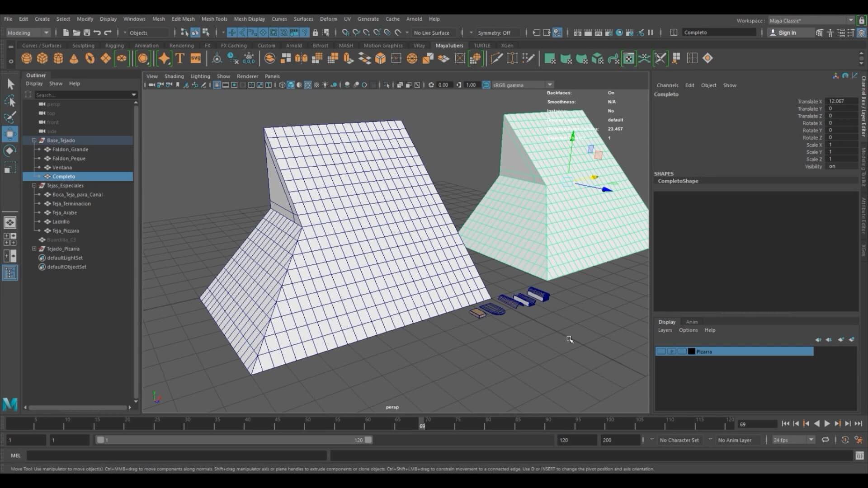Screen dimensions: 868x488
Task: Click the Sign In button
Action: pos(787,33)
